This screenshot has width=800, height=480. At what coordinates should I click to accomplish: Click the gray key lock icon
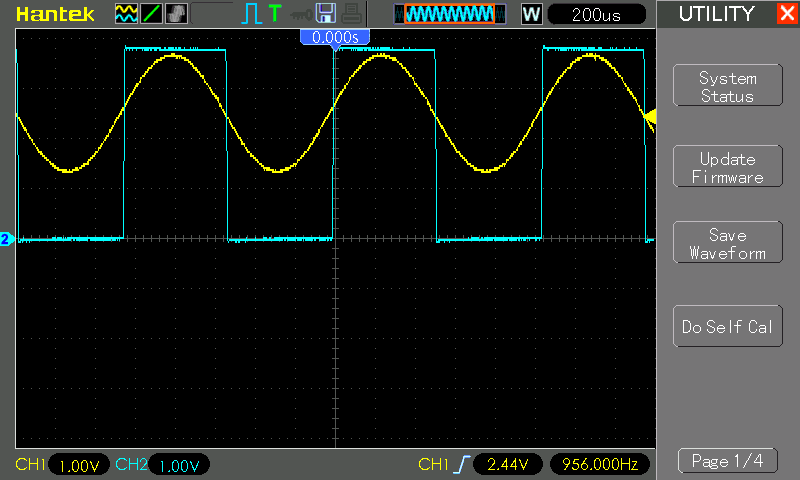coord(301,15)
